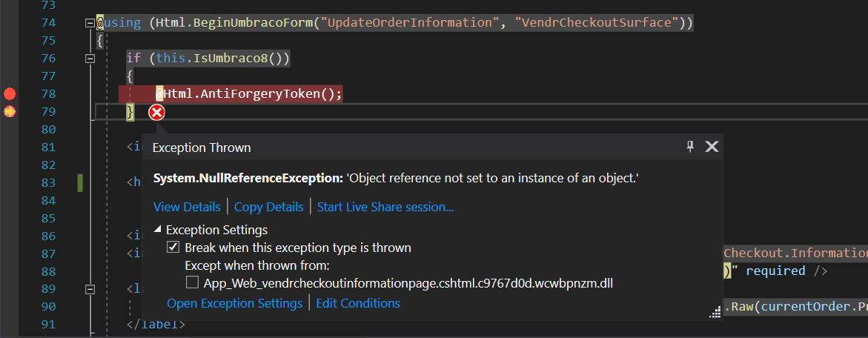Click the yellow current-statement arrow on line 79
This screenshot has width=868, height=338.
coord(10,112)
